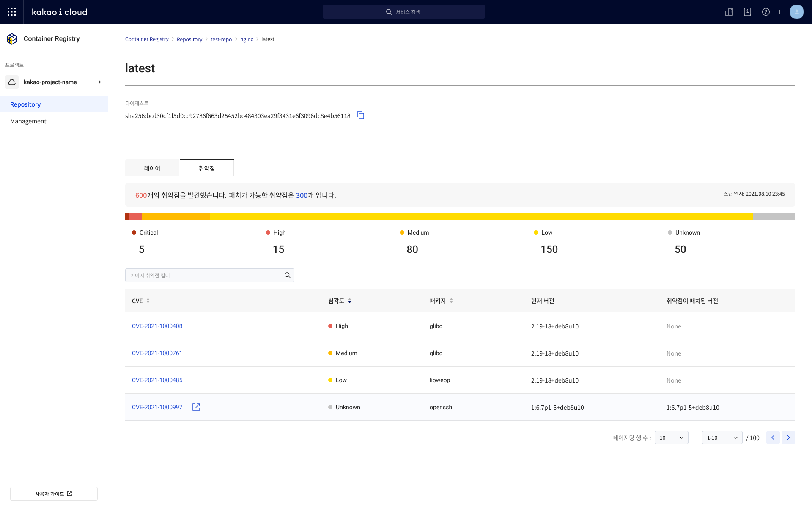Screen dimensions: 812x509
Task: Sort the table by 심각도 column
Action: tap(350, 301)
